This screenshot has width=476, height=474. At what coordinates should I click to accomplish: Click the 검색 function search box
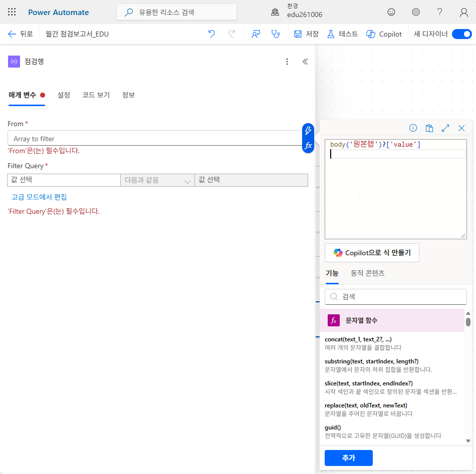point(395,297)
